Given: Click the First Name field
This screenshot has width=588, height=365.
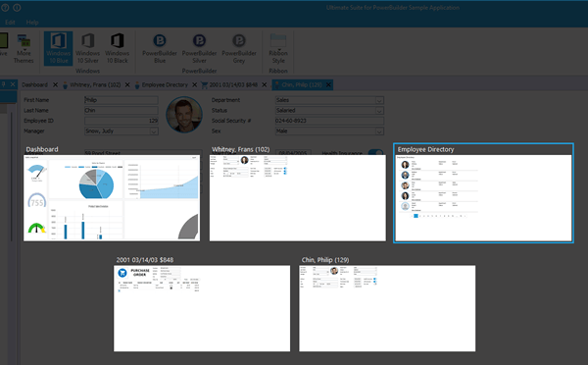Looking at the screenshot, I should (x=122, y=100).
